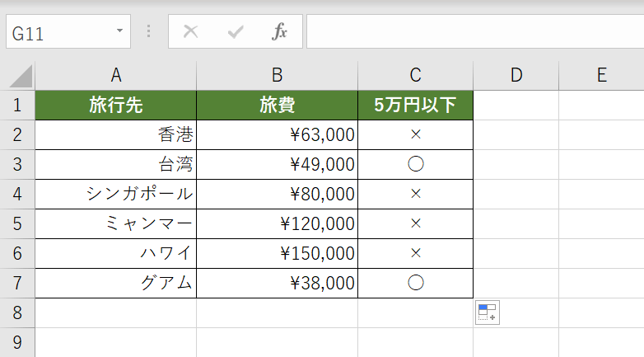Open the Auto Fill Options icon
This screenshot has width=644, height=357.
click(x=488, y=313)
